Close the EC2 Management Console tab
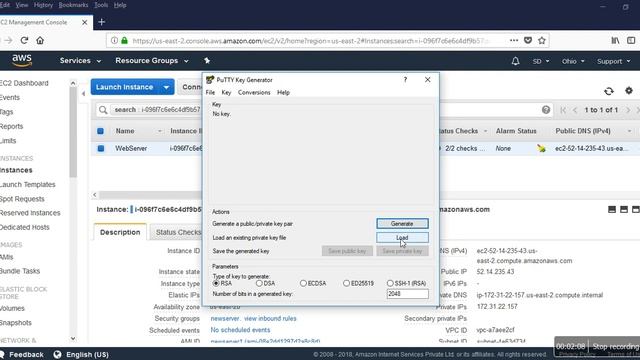 (84, 22)
